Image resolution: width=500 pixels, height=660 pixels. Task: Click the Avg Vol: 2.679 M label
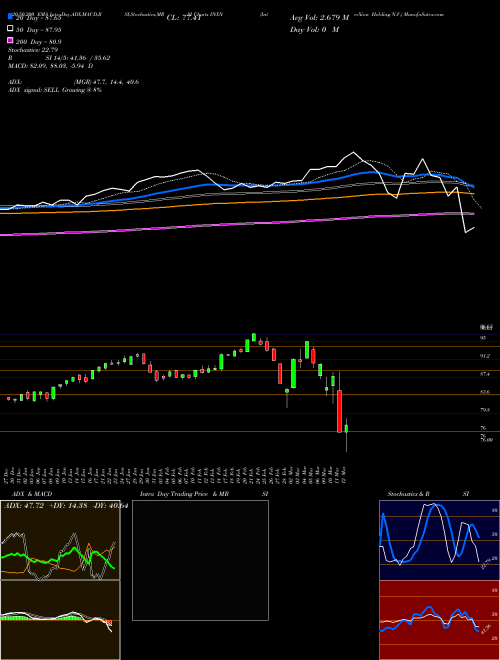[x=319, y=18]
